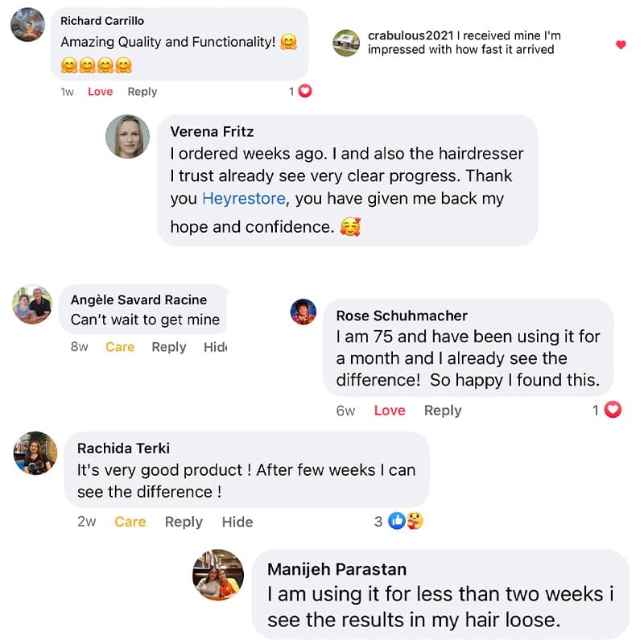The width and height of the screenshot is (644, 644).
Task: Reply to Rose Schuhmacher's comment
Action: (443, 411)
